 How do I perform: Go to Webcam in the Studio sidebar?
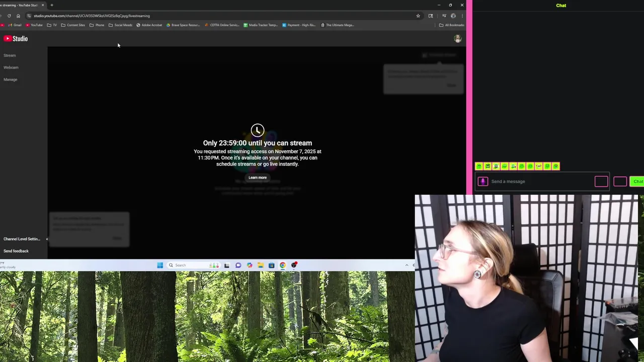[11, 67]
